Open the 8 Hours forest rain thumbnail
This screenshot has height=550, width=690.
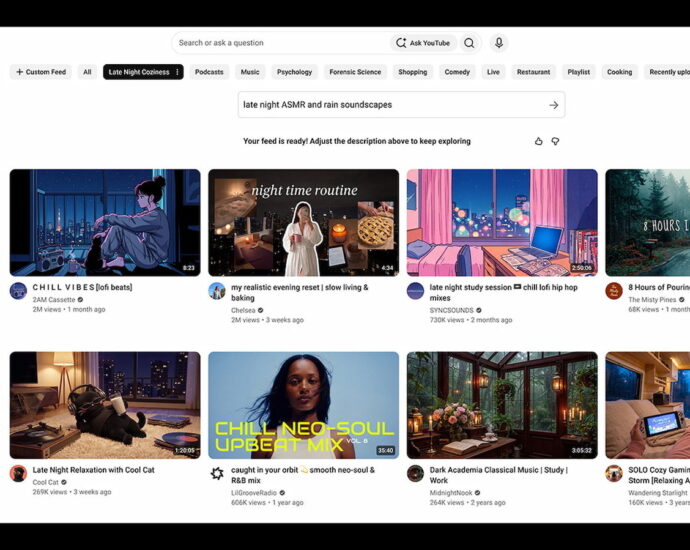(648, 223)
